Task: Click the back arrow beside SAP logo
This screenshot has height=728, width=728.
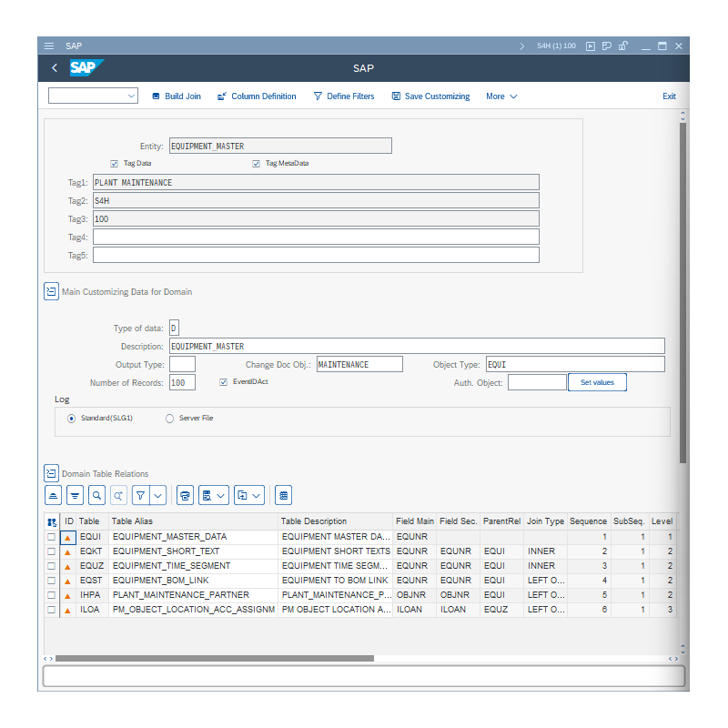Action: 55,68
